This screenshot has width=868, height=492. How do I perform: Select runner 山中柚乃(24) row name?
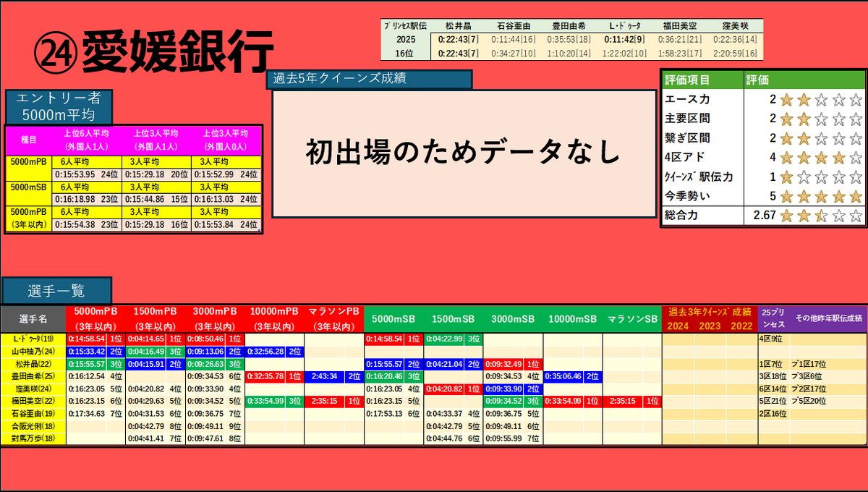point(33,352)
